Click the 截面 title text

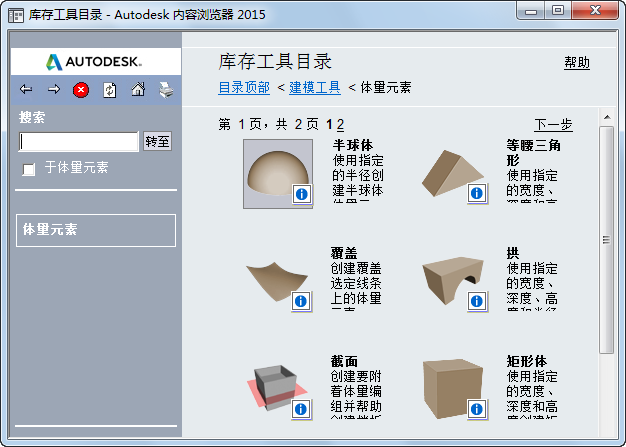[344, 361]
